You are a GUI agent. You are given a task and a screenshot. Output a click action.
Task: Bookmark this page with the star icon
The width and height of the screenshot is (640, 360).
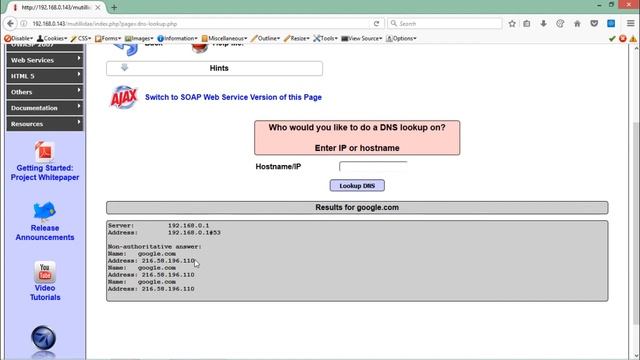click(x=512, y=24)
